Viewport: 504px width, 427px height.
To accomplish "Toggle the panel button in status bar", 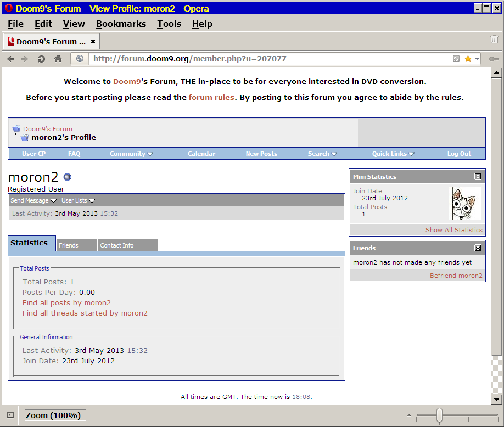I will 10,415.
